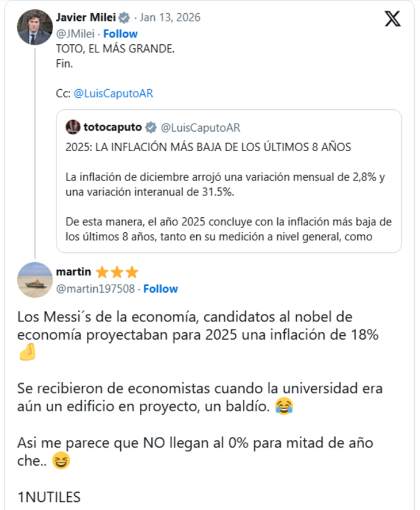420x510 pixels.
Task: Click totocaputo's small avatar icon
Action: [x=72, y=127]
